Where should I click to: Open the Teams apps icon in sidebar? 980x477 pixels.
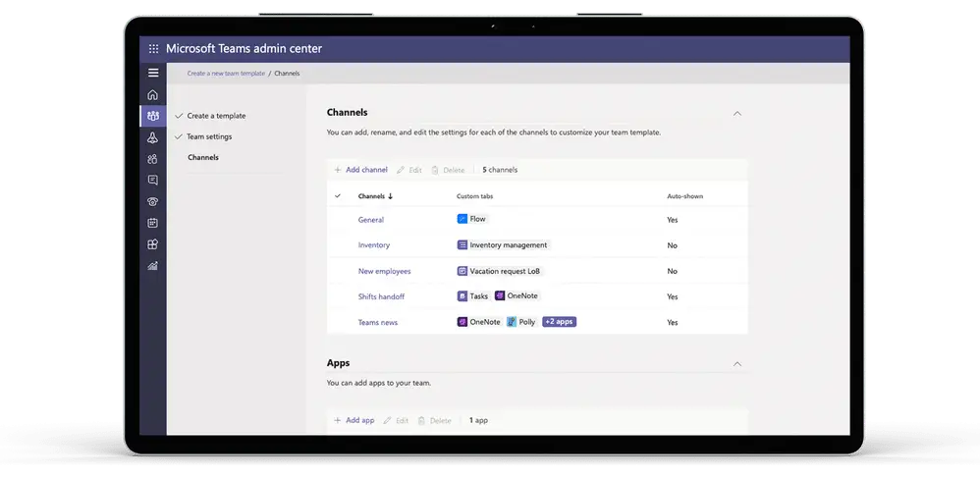[x=152, y=244]
